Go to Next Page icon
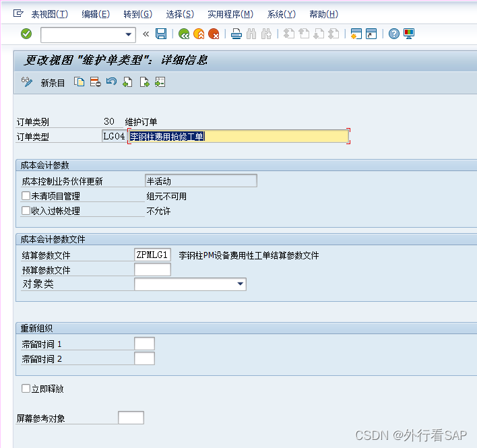Image resolution: width=477 pixels, height=448 pixels. tap(319, 34)
